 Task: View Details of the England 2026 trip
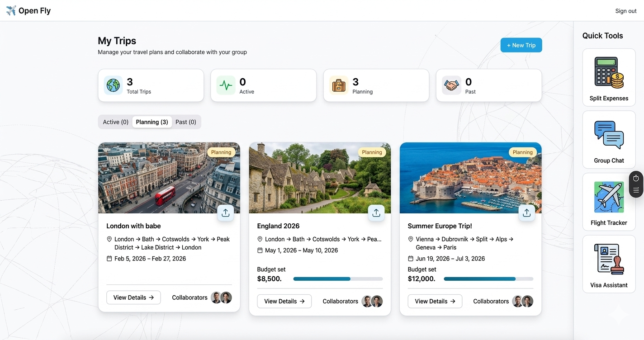pyautogui.click(x=284, y=301)
